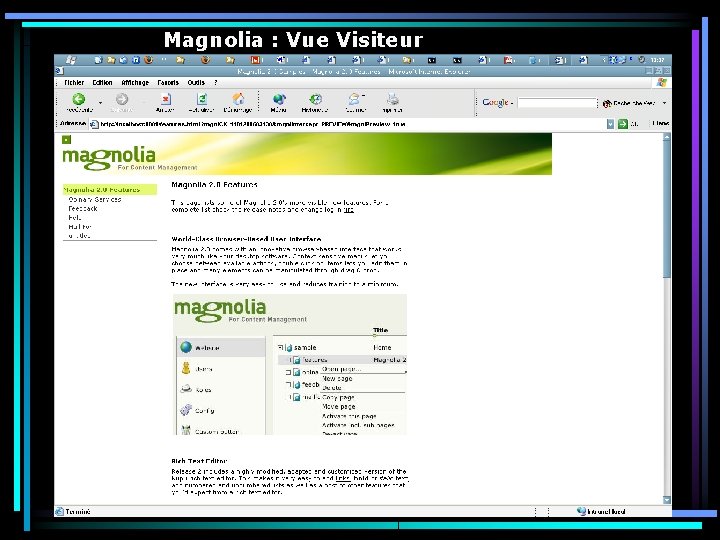Screen dimensions: 720x540
Task: Expand the Google toolbar options arrow
Action: point(664,103)
